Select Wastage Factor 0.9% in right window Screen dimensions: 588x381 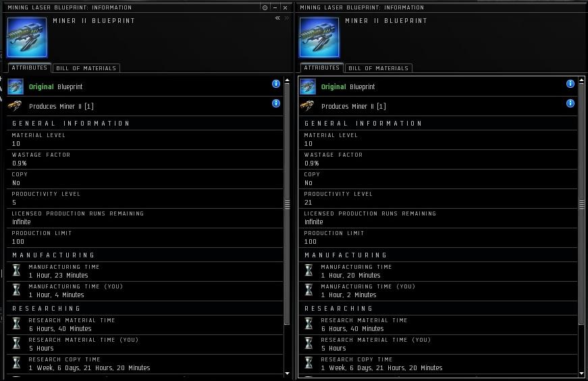coord(312,163)
